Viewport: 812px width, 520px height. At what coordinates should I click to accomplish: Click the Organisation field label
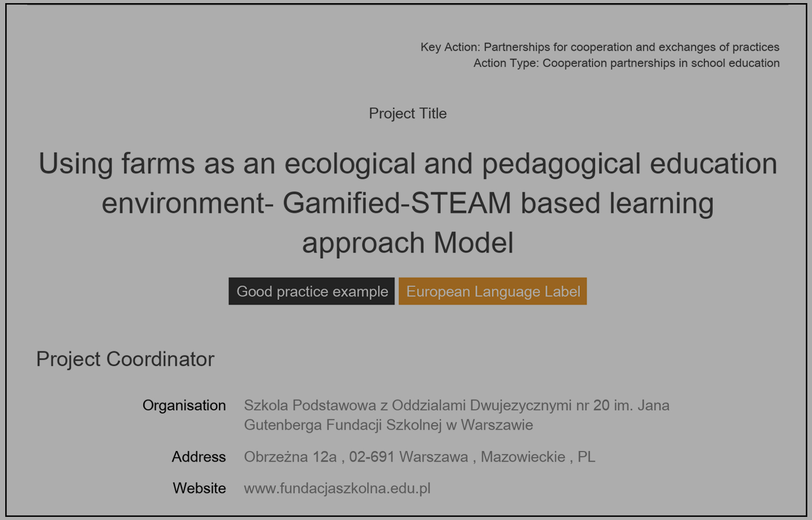(184, 405)
